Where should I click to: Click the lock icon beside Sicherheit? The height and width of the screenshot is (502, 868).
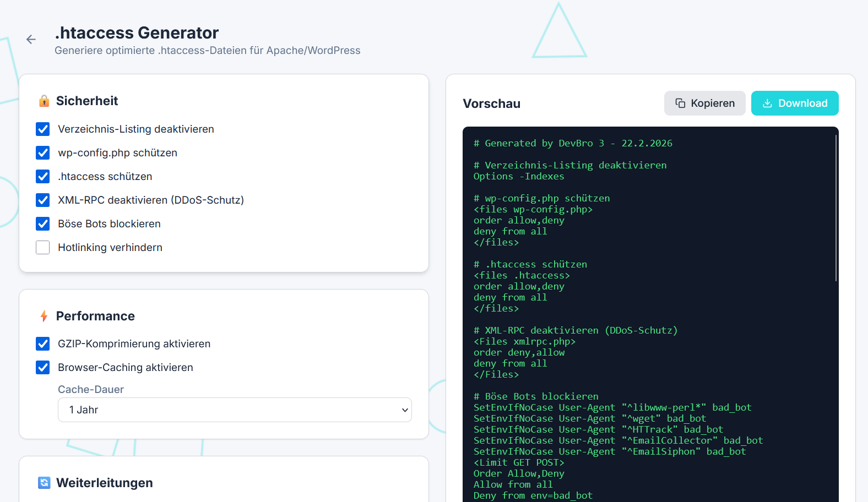point(44,101)
